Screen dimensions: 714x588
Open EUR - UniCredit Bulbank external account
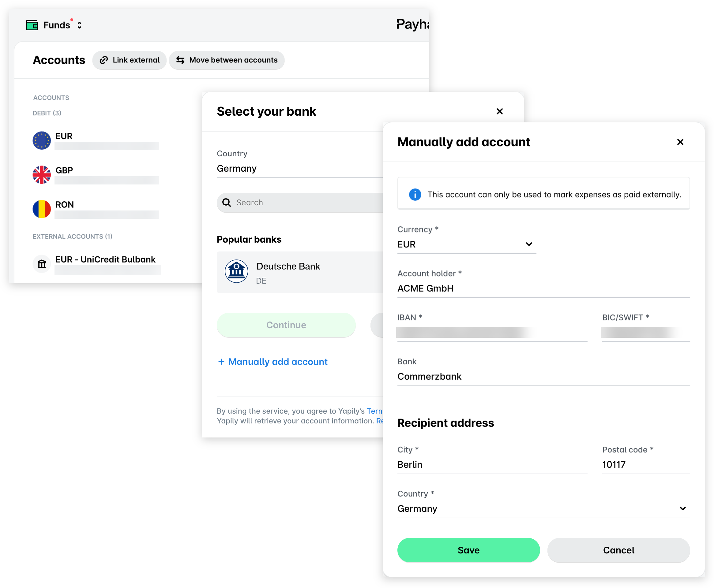97,264
